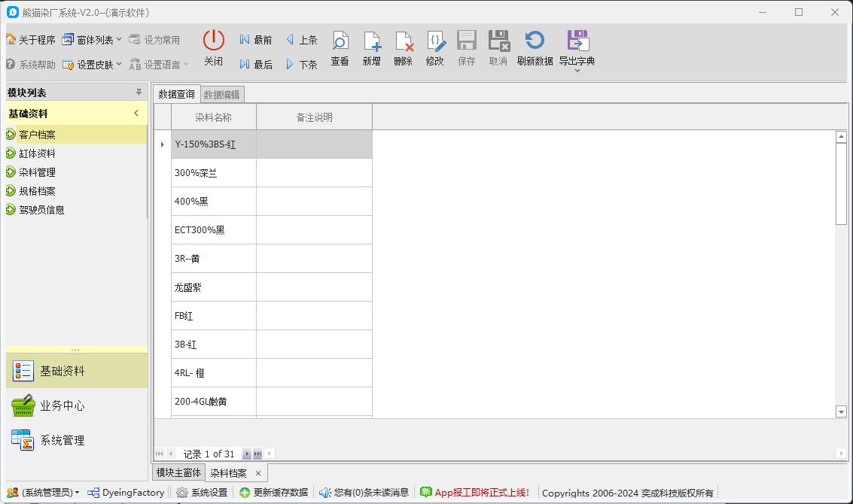The height and width of the screenshot is (504, 853).
Task: Open the 查看 (View) tool
Action: (x=340, y=47)
